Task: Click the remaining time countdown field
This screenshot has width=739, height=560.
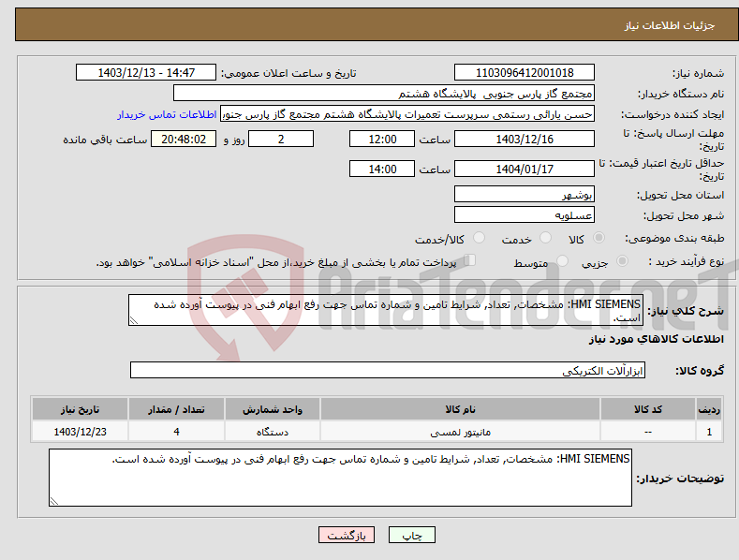Action: [x=184, y=139]
